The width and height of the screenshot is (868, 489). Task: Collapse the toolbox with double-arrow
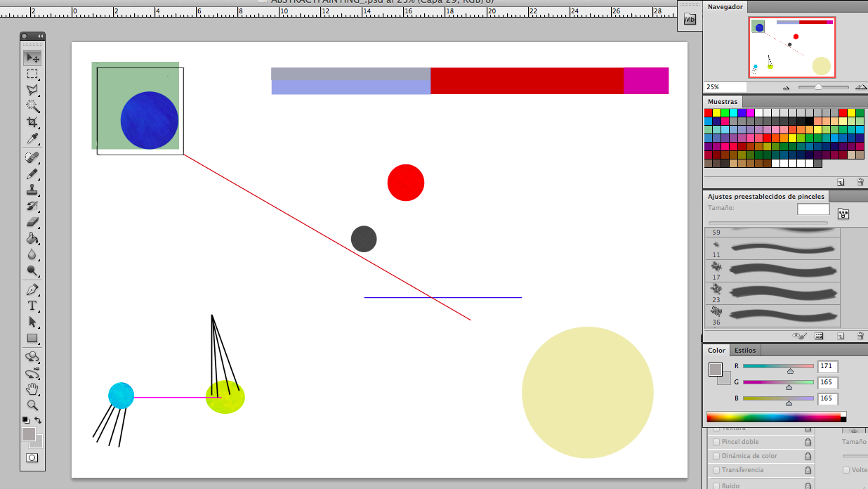tap(39, 36)
